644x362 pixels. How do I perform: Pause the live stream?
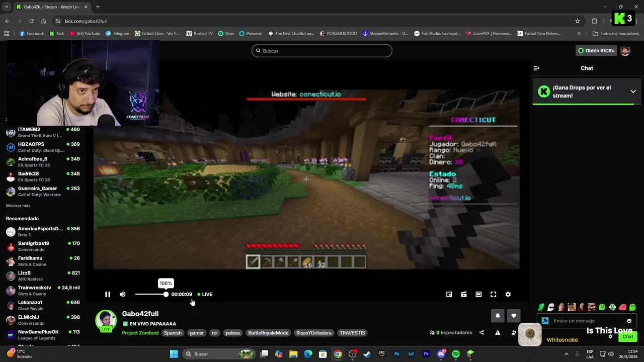click(x=107, y=294)
